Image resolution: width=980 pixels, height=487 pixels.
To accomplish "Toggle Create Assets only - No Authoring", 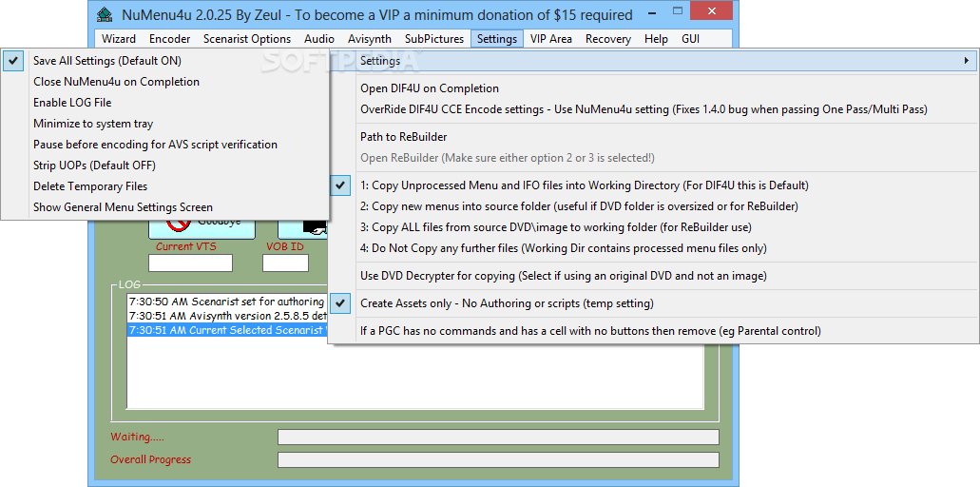I will 653,303.
